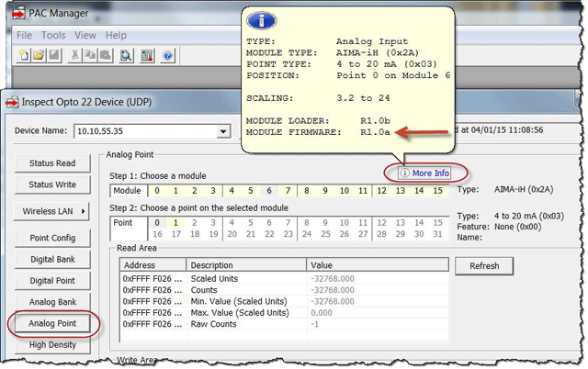Screen dimensions: 588x369
Task: Select the Counts row in Read Area
Action: coord(284,290)
